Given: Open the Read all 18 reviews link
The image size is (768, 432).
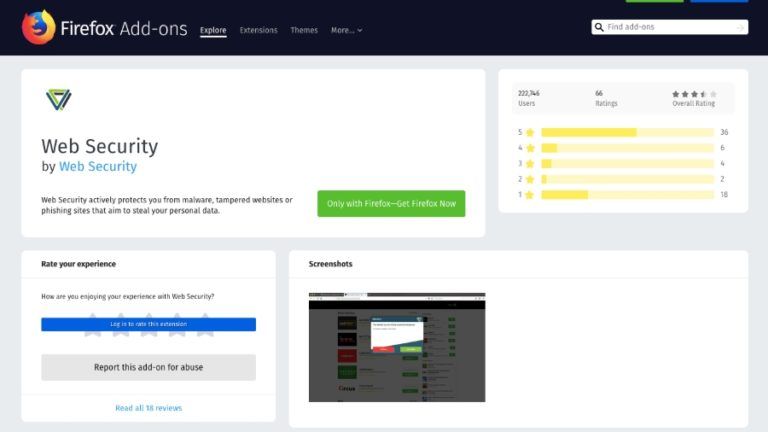Looking at the screenshot, I should pyautogui.click(x=148, y=408).
